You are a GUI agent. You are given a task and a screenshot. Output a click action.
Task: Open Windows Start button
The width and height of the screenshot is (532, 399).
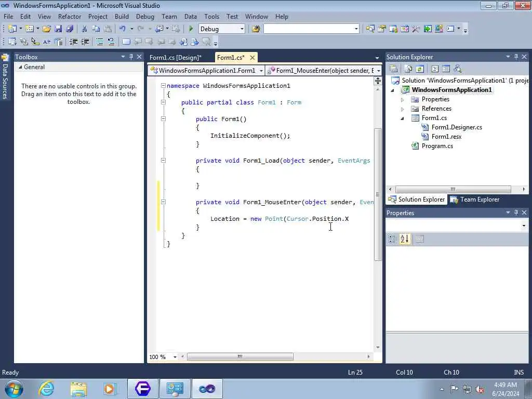point(14,389)
